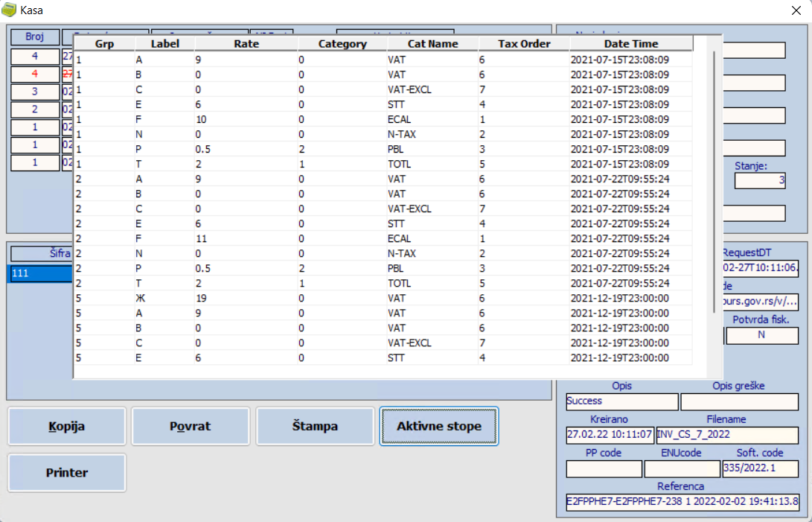
Task: Select the group 1 N-TAX row
Action: [x=383, y=134]
